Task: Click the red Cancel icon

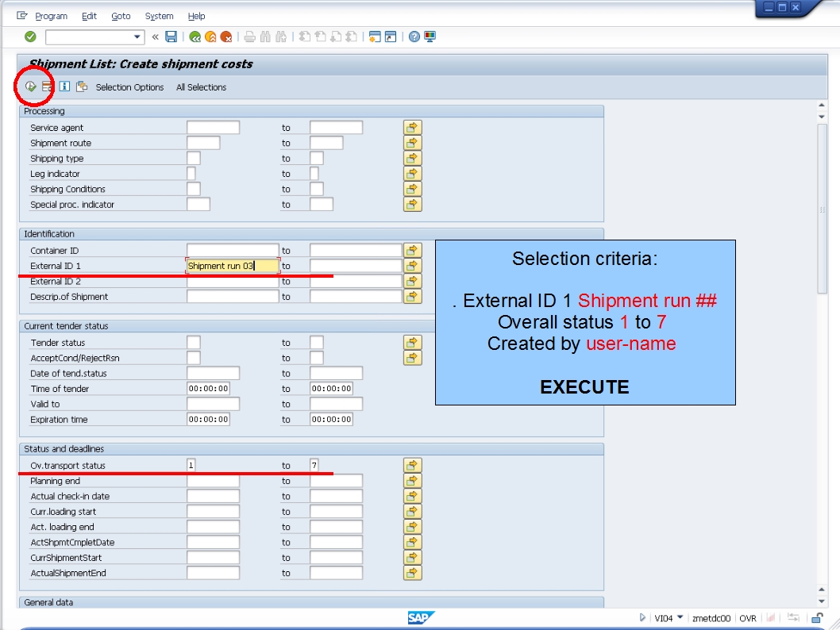Action: coord(226,36)
